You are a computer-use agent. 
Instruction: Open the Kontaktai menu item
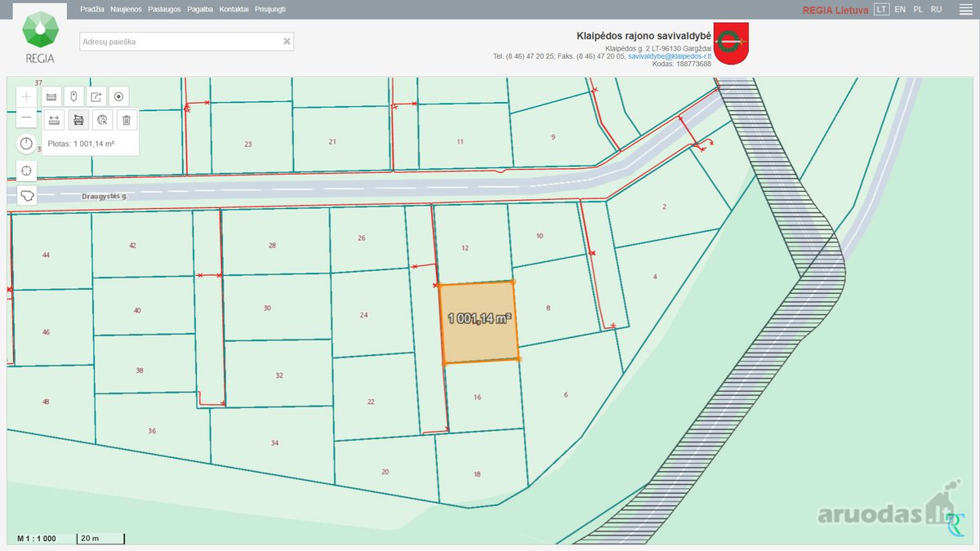click(x=234, y=9)
